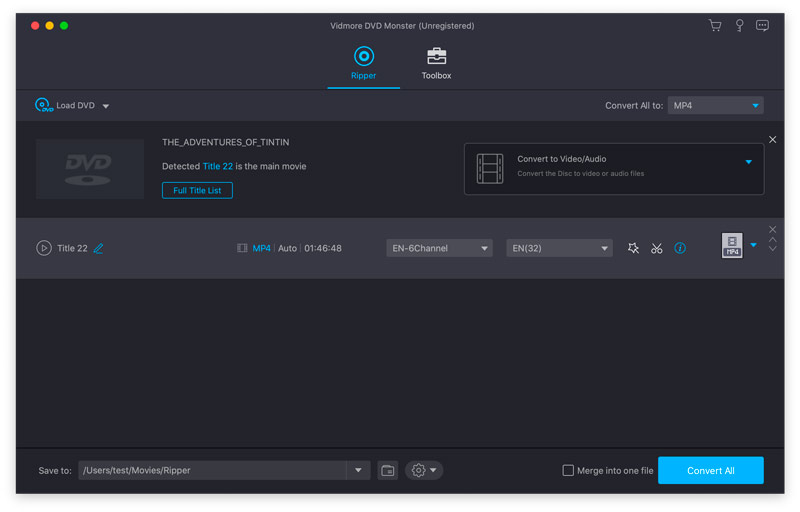The height and width of the screenshot is (512, 800).
Task: Expand the Save to path dropdown arrow
Action: (x=358, y=470)
